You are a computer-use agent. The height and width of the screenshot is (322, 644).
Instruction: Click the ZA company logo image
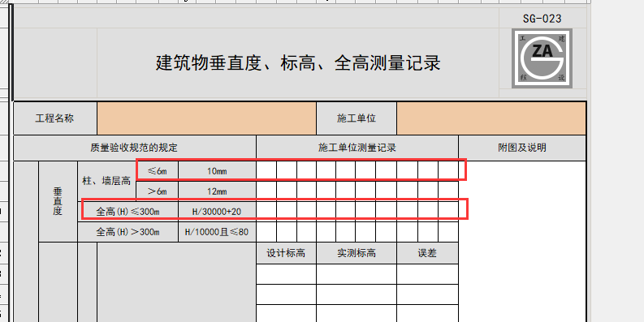point(542,58)
